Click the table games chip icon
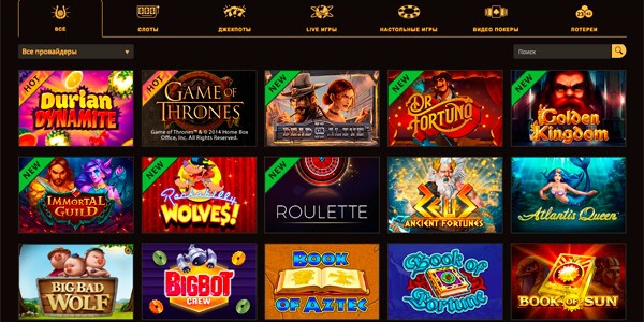 click(409, 12)
